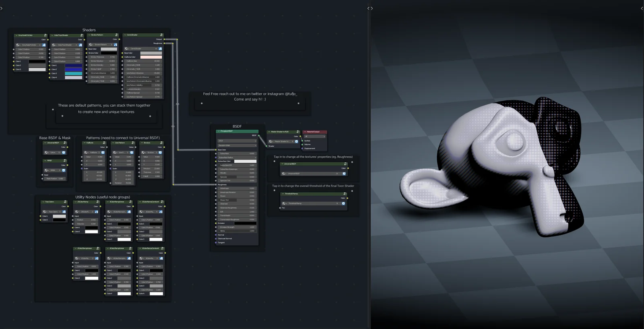644x329 pixels.
Task: Click the 3ColorRampConstant node group header icon
Action: 162,202
